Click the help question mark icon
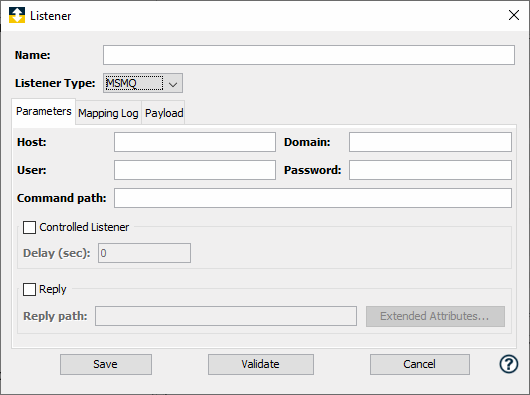The width and height of the screenshot is (530, 395). pos(508,364)
